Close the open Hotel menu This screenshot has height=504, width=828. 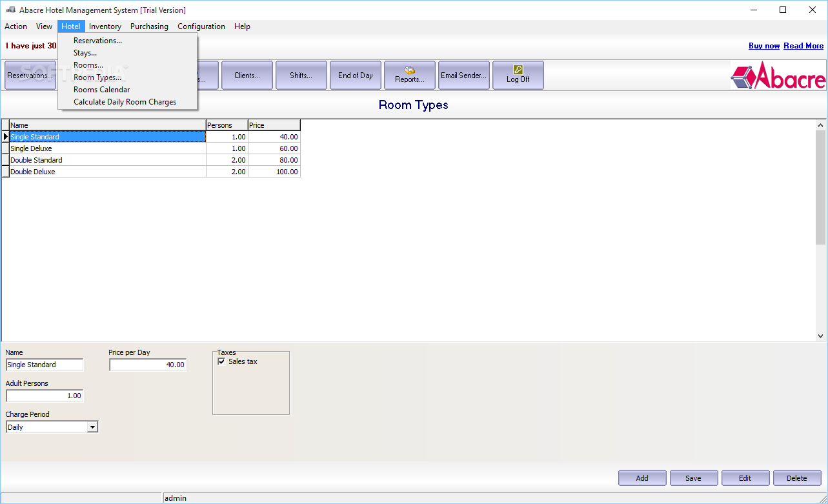71,26
